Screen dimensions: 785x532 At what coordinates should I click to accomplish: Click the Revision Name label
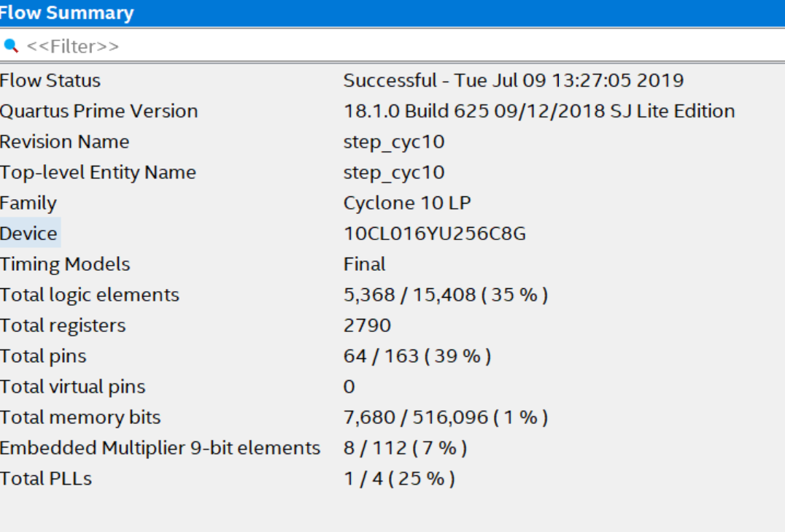[x=65, y=142]
